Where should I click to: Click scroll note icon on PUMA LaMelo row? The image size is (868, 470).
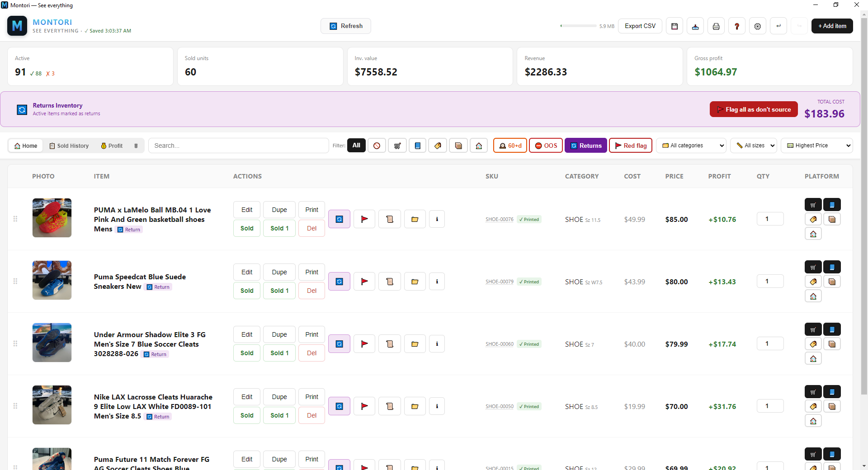pyautogui.click(x=390, y=219)
